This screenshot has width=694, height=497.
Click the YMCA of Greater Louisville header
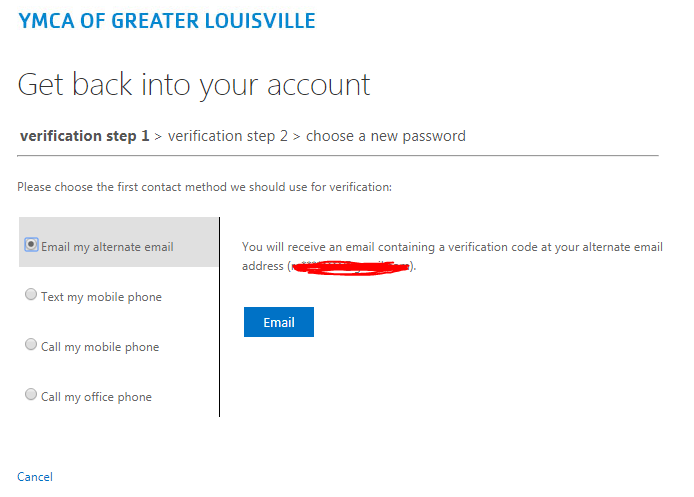coord(167,21)
